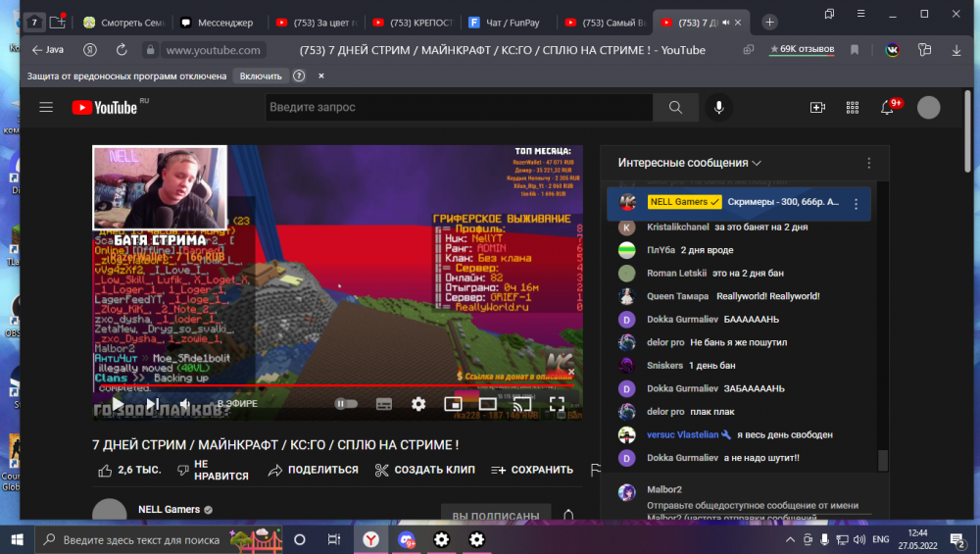
Task: Dislike the video (Не нравится)
Action: (213, 471)
